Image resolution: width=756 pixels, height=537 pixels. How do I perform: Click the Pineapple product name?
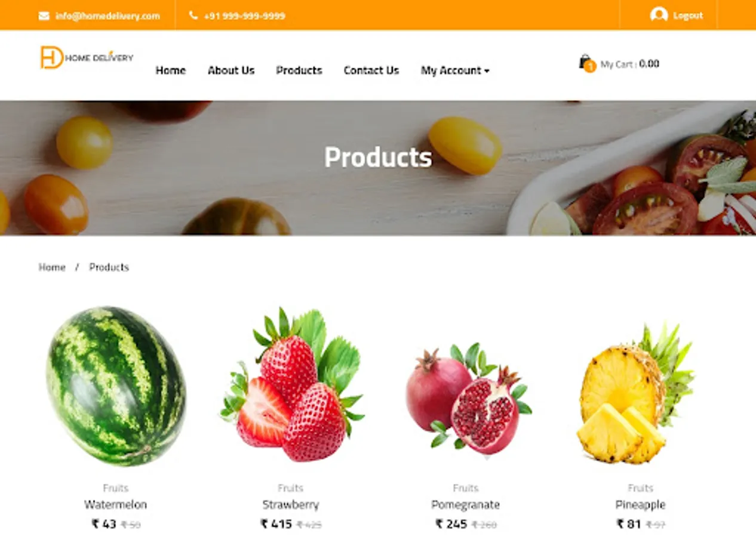pos(640,505)
